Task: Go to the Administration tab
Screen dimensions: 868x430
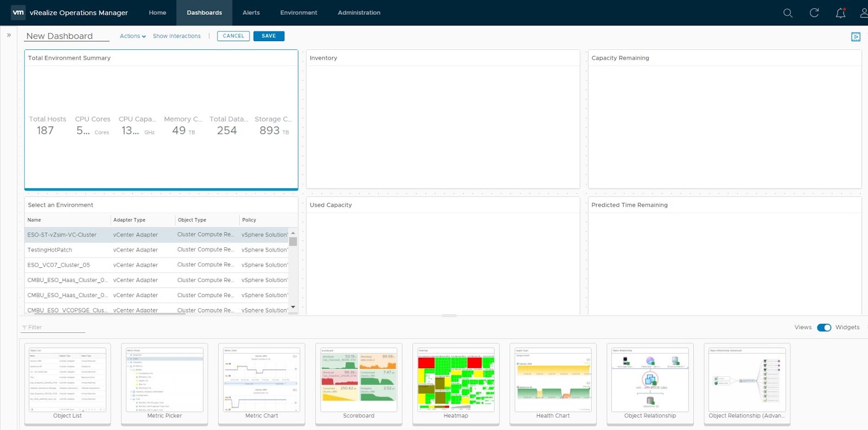Action: (359, 13)
